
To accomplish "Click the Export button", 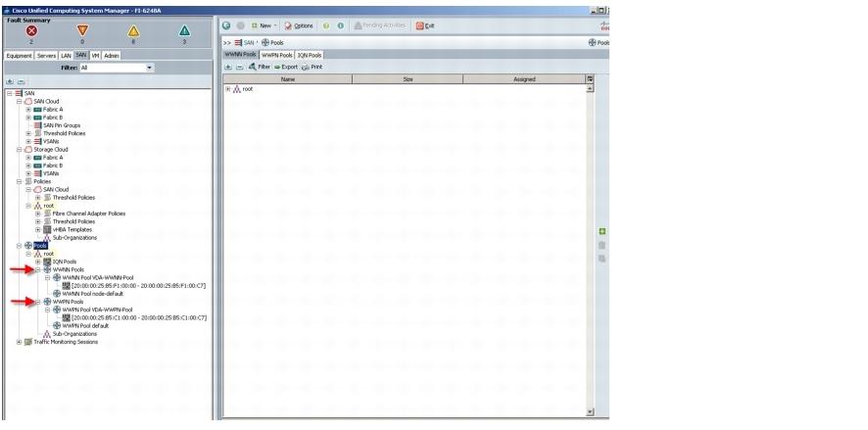I will 286,67.
